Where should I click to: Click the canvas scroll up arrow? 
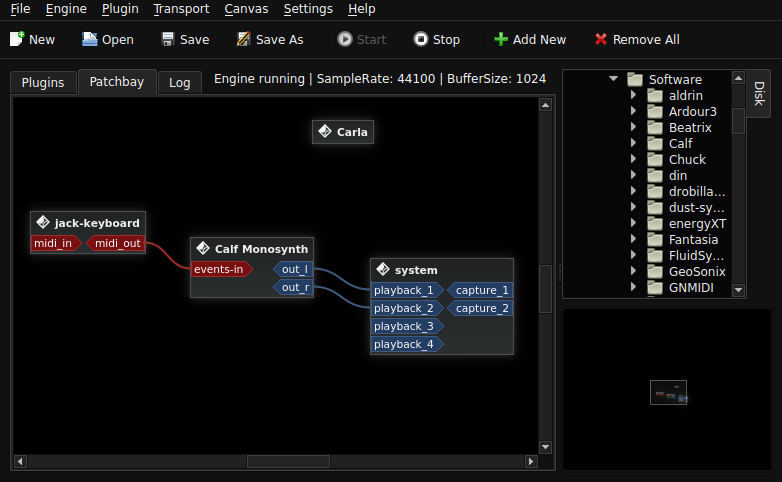tap(545, 105)
